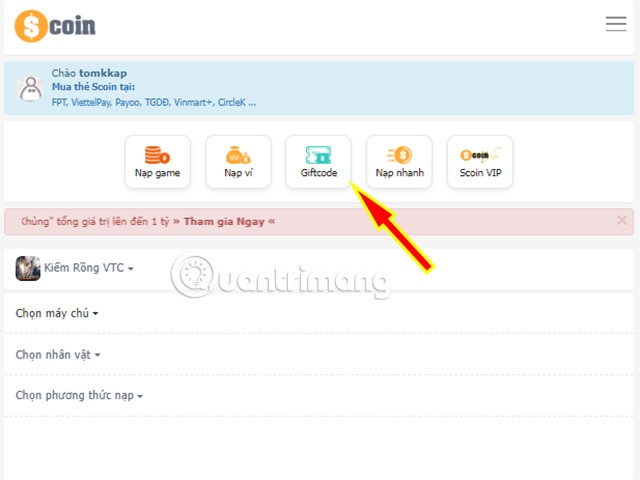Open the Nạp game option

pyautogui.click(x=157, y=162)
